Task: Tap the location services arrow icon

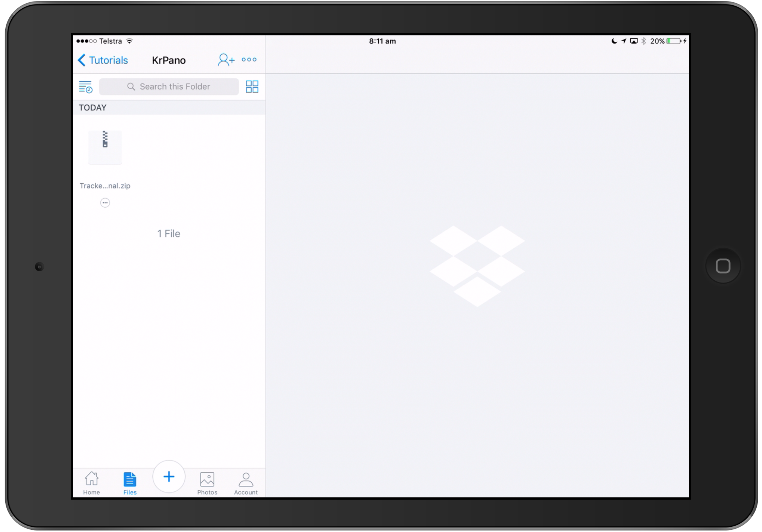Action: (x=624, y=41)
